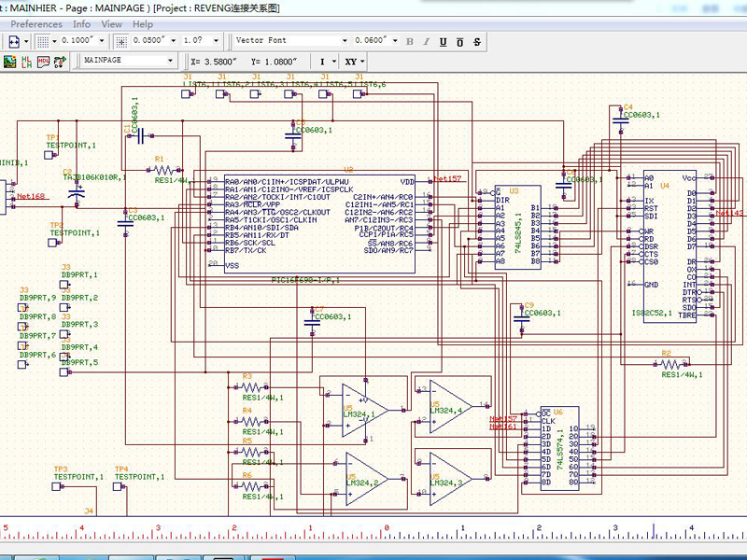The height and width of the screenshot is (560, 747).
Task: Open the 0.0500" snap size dropdown
Action: 173,41
